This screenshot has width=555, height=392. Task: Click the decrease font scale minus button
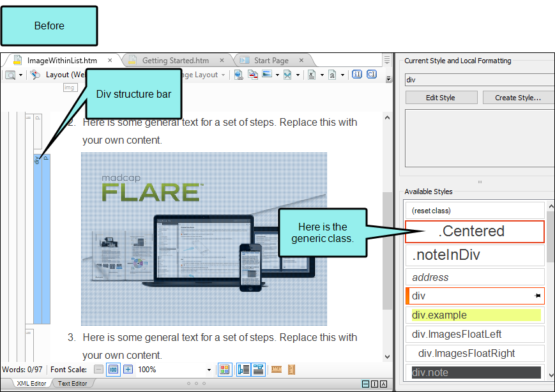(x=98, y=370)
